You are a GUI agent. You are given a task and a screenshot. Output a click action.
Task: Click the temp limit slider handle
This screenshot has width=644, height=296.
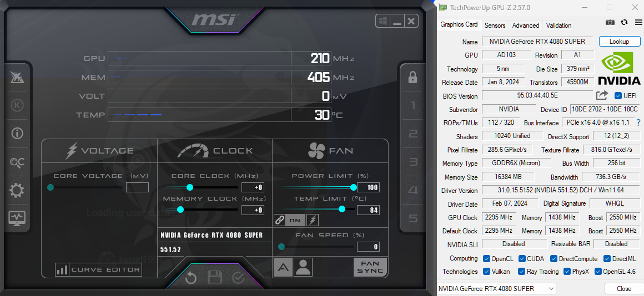[x=342, y=208]
